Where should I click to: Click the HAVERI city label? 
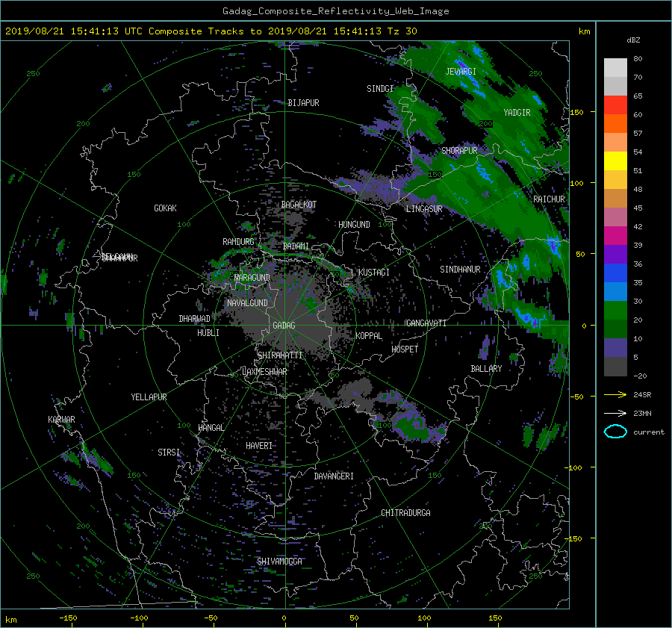(x=259, y=446)
